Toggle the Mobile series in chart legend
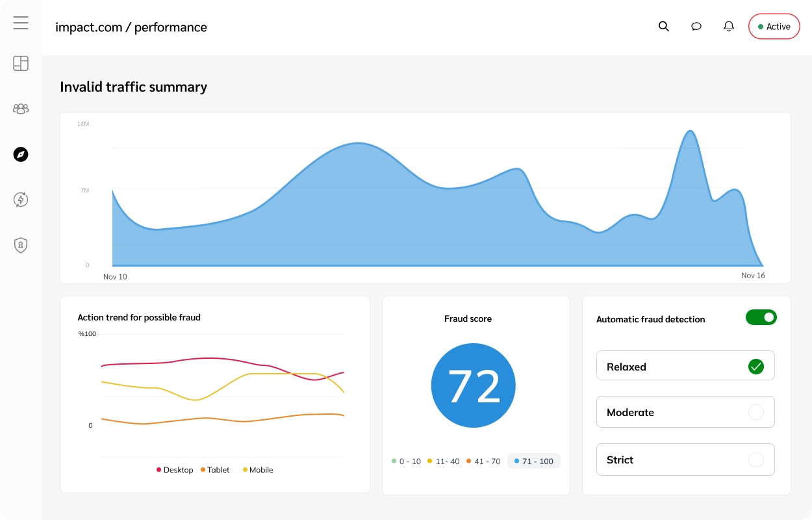Image resolution: width=812 pixels, height=520 pixels. coord(258,470)
